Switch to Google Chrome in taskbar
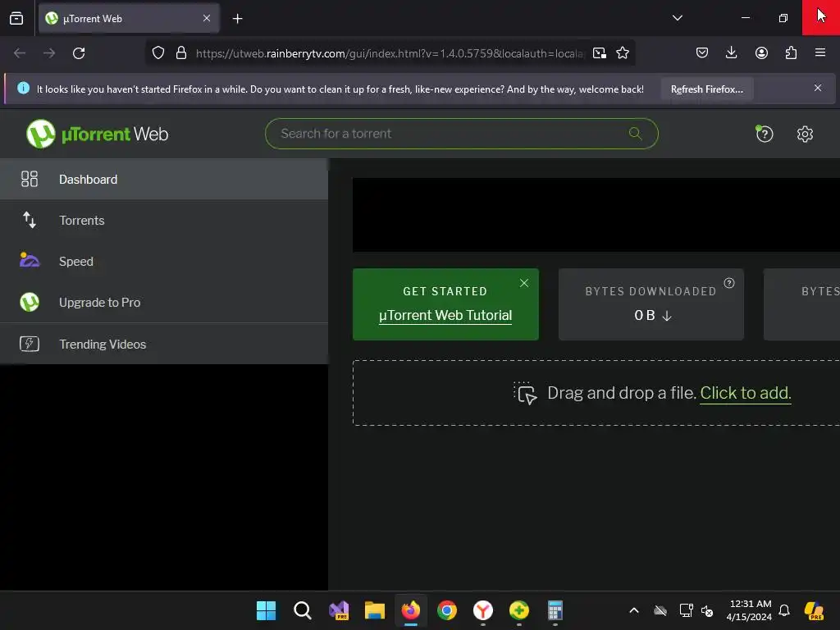 click(x=447, y=610)
